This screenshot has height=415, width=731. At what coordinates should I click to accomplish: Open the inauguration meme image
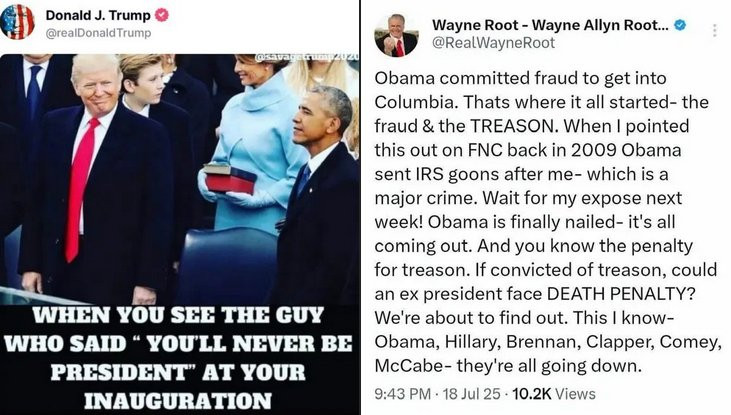click(179, 234)
